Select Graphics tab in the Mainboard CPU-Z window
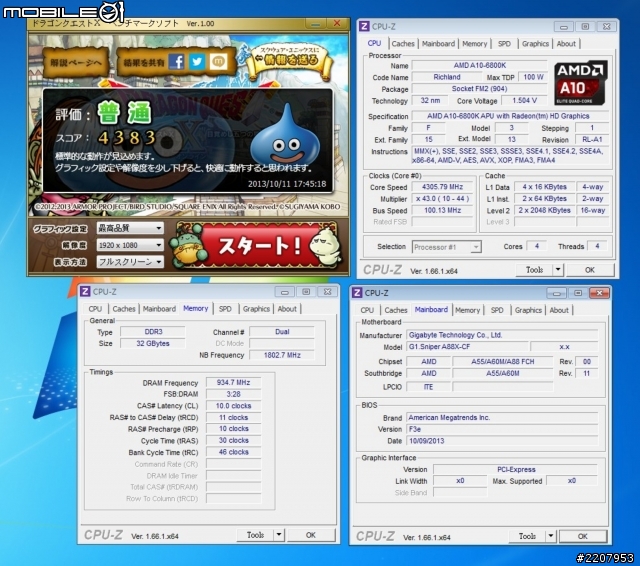Image resolution: width=640 pixels, height=566 pixels. point(528,310)
